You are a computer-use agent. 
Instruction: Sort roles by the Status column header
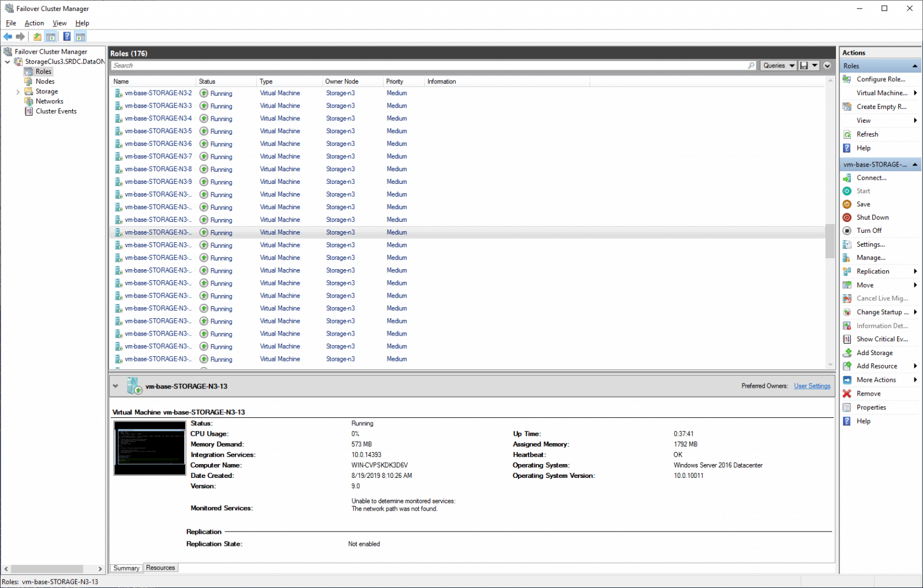coord(226,82)
